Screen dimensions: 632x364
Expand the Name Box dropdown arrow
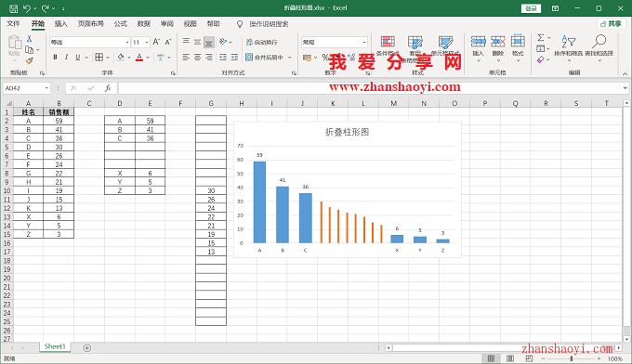coord(46,88)
